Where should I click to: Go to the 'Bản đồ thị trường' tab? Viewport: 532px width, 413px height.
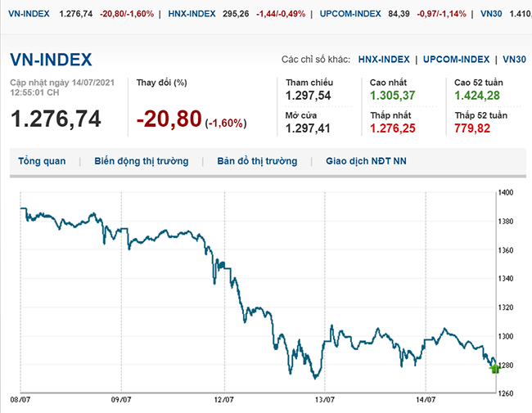257,161
